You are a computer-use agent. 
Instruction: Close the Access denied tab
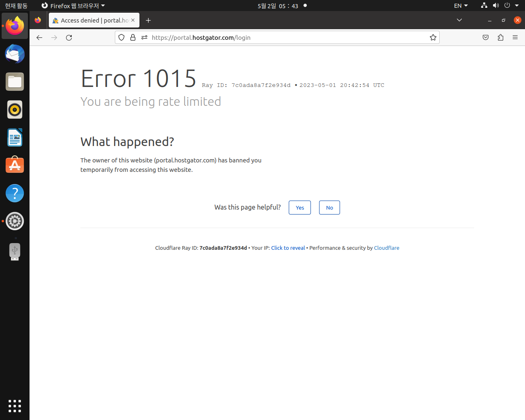coord(133,20)
